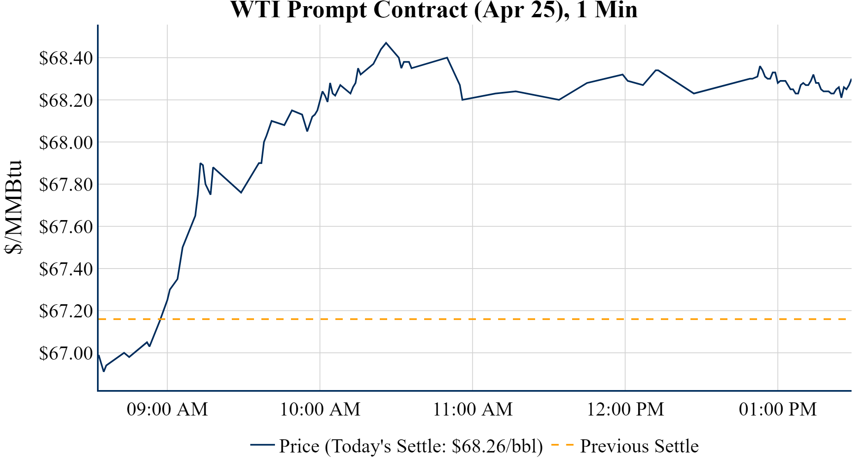
Task: Click the $/MMBtu y-axis title
Action: tap(13, 207)
